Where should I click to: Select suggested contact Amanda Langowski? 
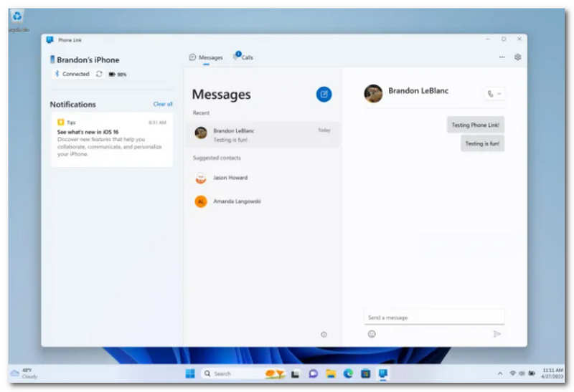pos(262,201)
